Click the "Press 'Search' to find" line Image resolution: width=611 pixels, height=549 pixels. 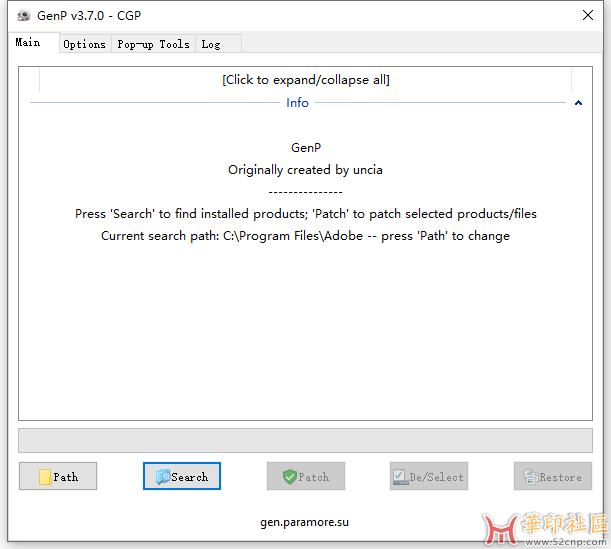coord(306,214)
